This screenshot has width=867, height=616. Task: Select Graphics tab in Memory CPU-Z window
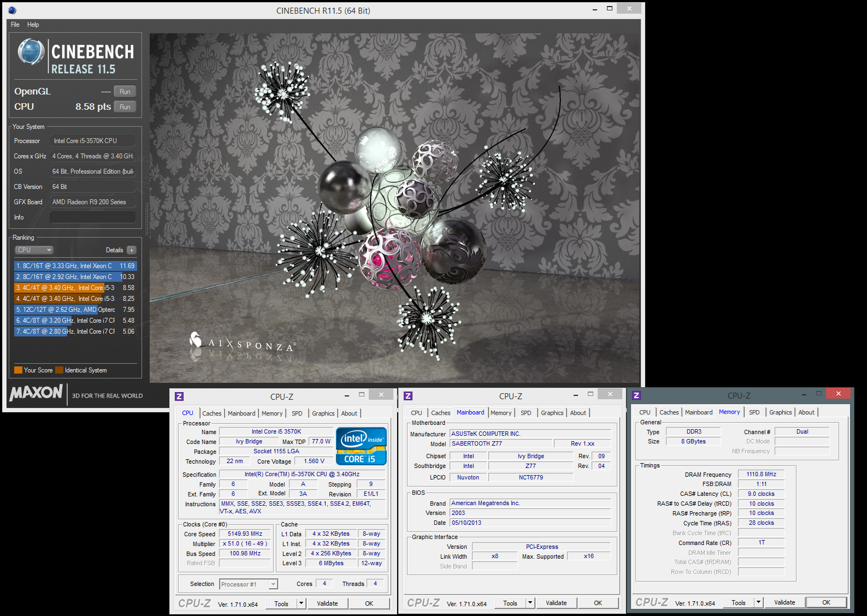tap(780, 412)
